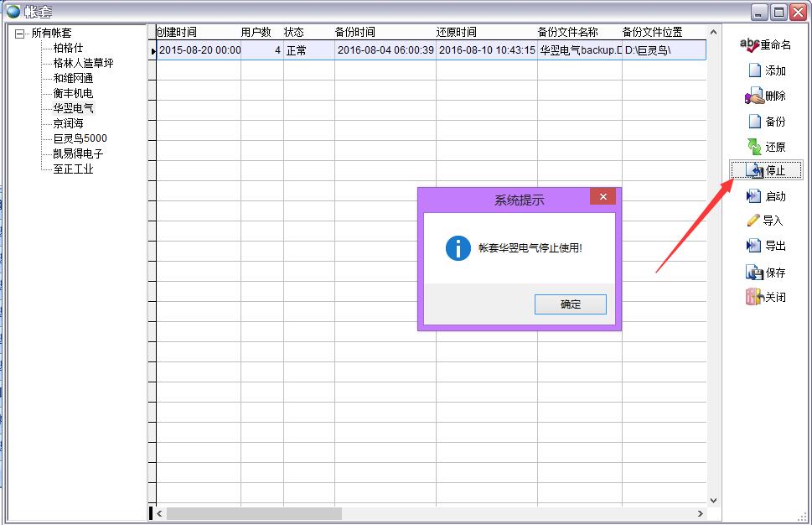Click the Close (关闭) toolbar icon
The height and width of the screenshot is (525, 812).
click(753, 297)
